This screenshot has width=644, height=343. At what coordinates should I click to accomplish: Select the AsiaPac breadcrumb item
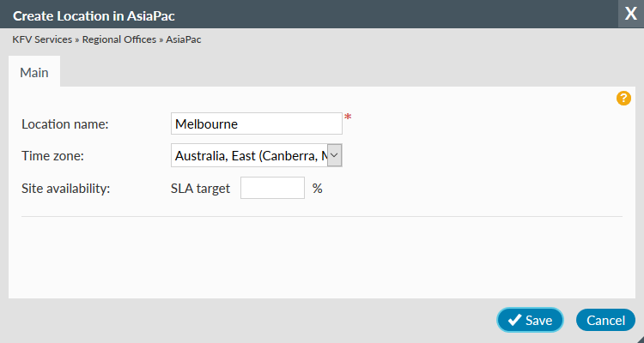tap(184, 39)
